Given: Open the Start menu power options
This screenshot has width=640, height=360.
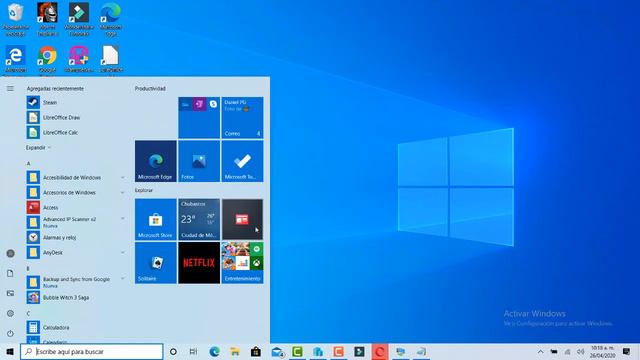Looking at the screenshot, I should (10, 333).
